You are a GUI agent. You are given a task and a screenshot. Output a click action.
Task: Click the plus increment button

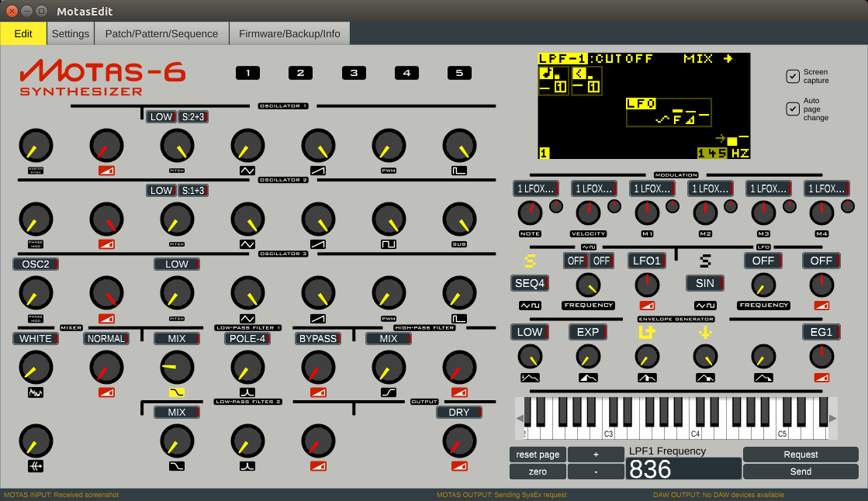[x=597, y=454]
